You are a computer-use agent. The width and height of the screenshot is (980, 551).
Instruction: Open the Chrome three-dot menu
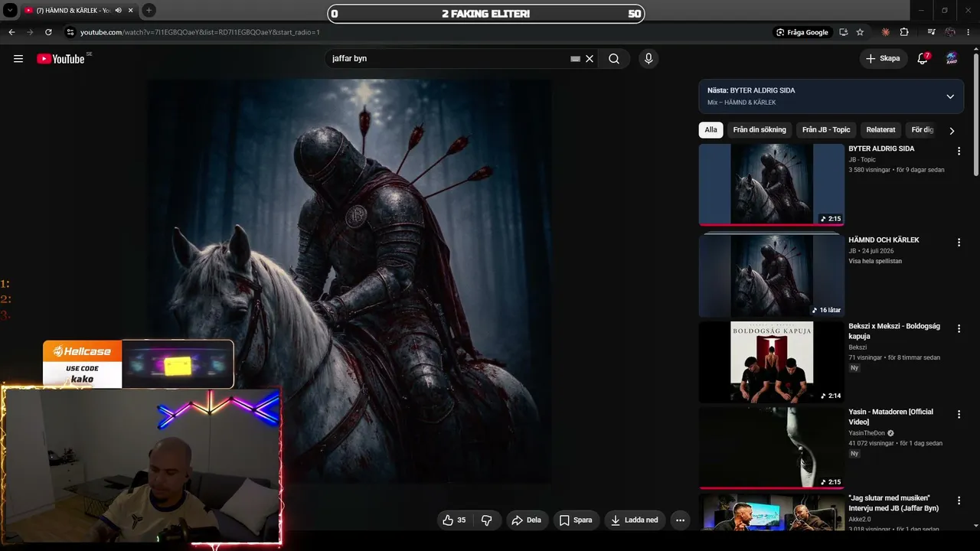(969, 32)
